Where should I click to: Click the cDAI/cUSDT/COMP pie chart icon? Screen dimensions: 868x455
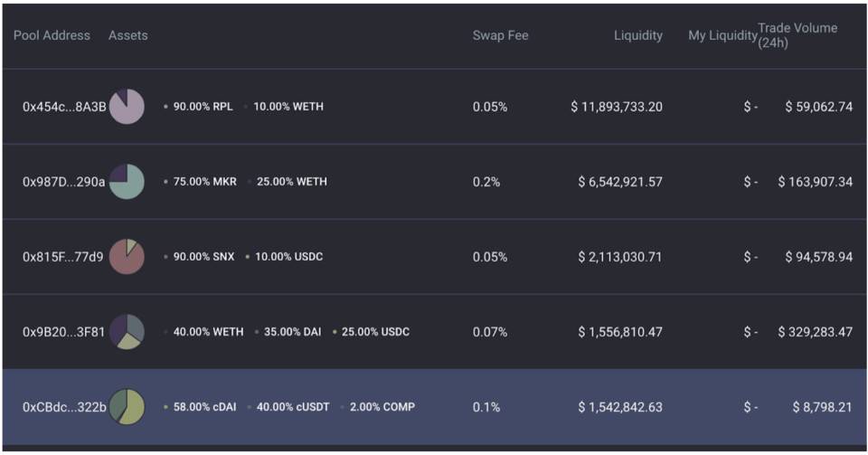coord(127,407)
